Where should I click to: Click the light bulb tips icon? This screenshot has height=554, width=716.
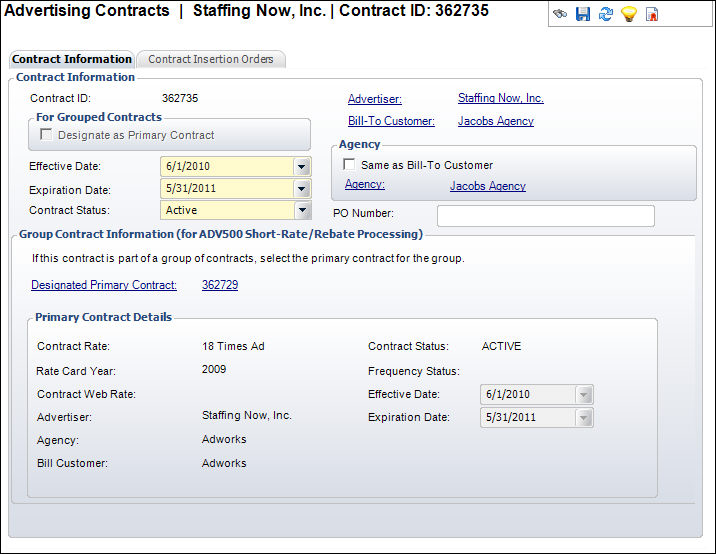[628, 15]
